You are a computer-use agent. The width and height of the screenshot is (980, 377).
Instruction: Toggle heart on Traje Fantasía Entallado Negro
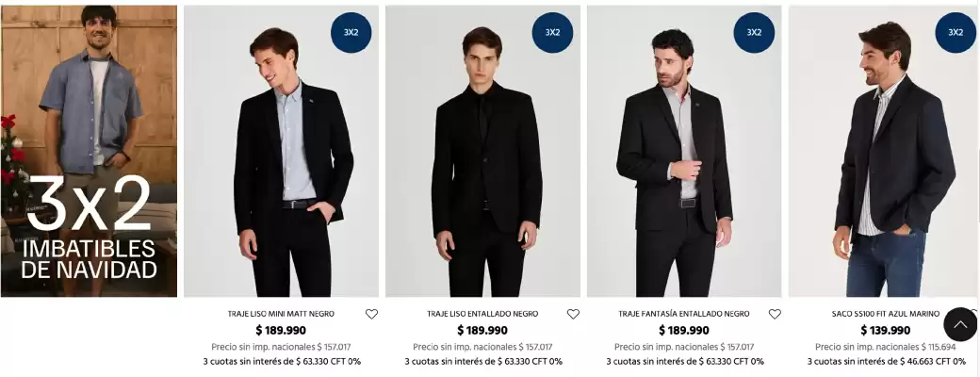775,314
